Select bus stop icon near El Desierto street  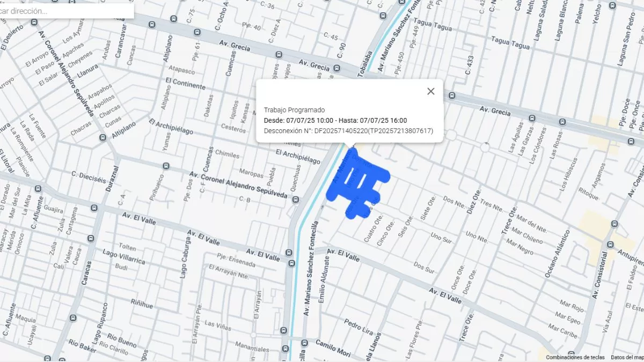coord(34,22)
